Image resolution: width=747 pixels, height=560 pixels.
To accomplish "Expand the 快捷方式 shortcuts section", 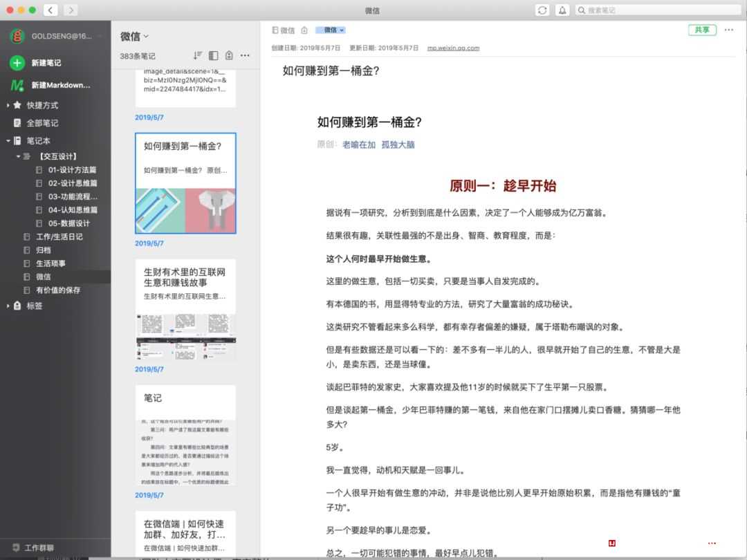I will tap(8, 105).
